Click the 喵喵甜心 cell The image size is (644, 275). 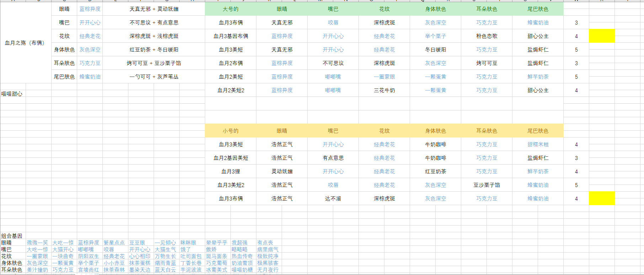coord(13,94)
